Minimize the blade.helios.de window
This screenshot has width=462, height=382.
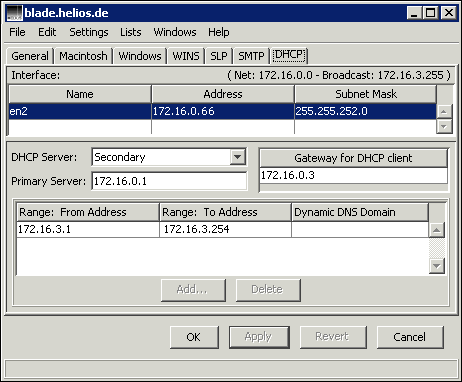(x=414, y=13)
